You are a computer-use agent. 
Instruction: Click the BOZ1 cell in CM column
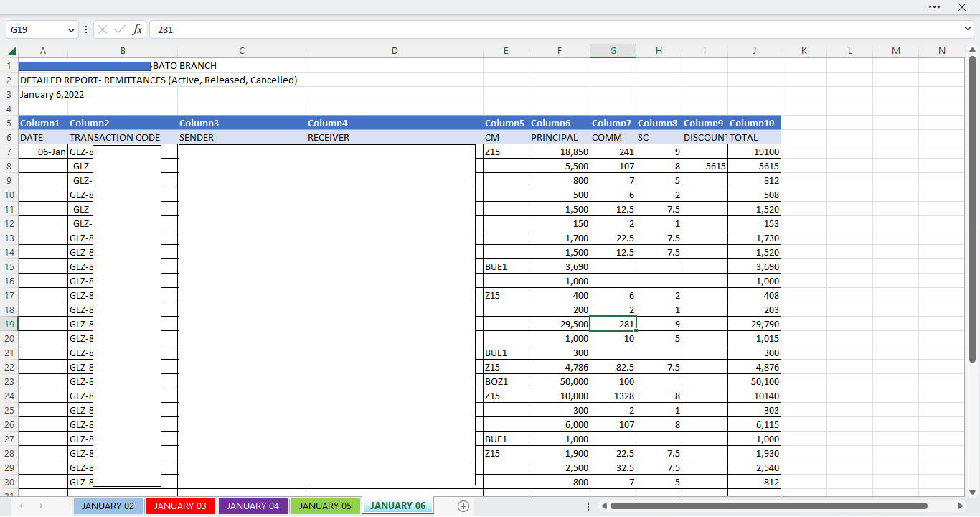click(506, 381)
